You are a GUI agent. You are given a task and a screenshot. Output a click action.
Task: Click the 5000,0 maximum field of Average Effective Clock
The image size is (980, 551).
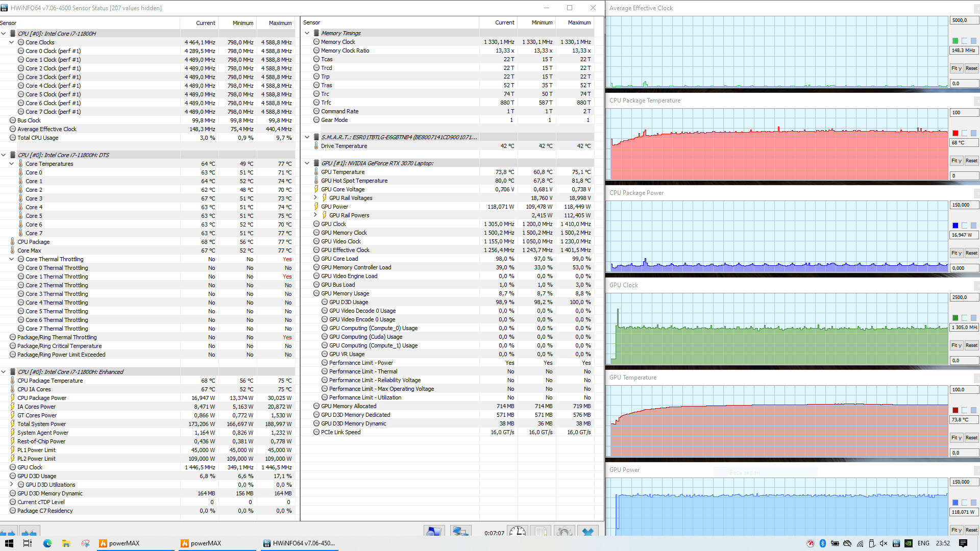[x=963, y=20]
